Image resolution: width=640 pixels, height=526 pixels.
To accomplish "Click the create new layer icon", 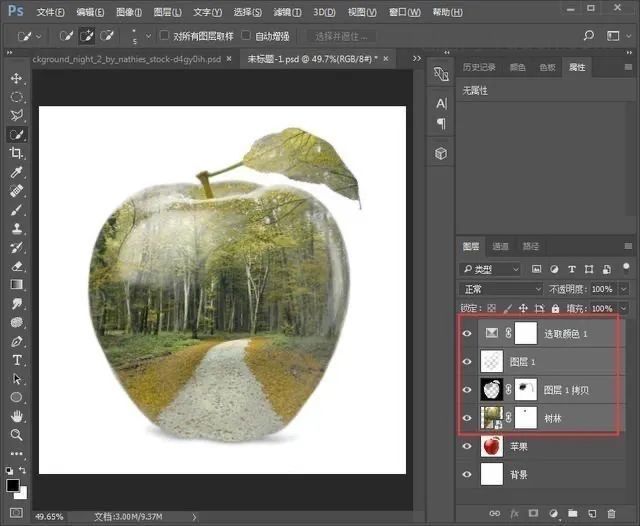I will pos(592,513).
